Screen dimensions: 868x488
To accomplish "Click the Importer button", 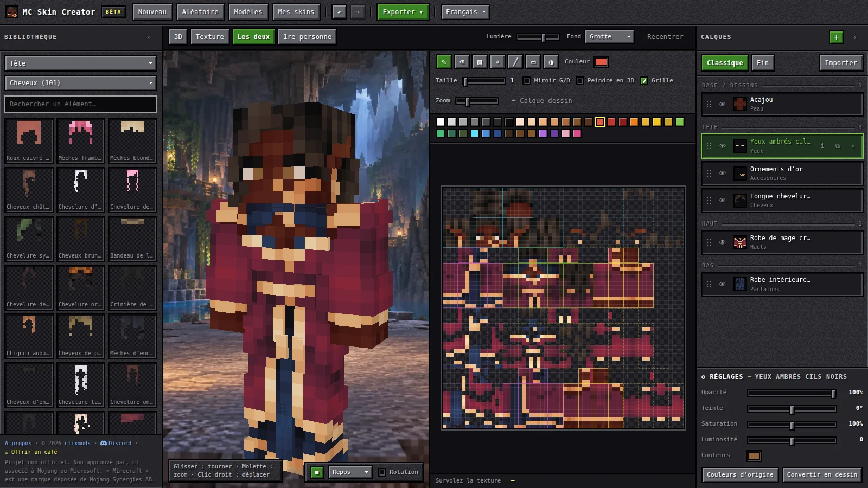I will pyautogui.click(x=840, y=63).
